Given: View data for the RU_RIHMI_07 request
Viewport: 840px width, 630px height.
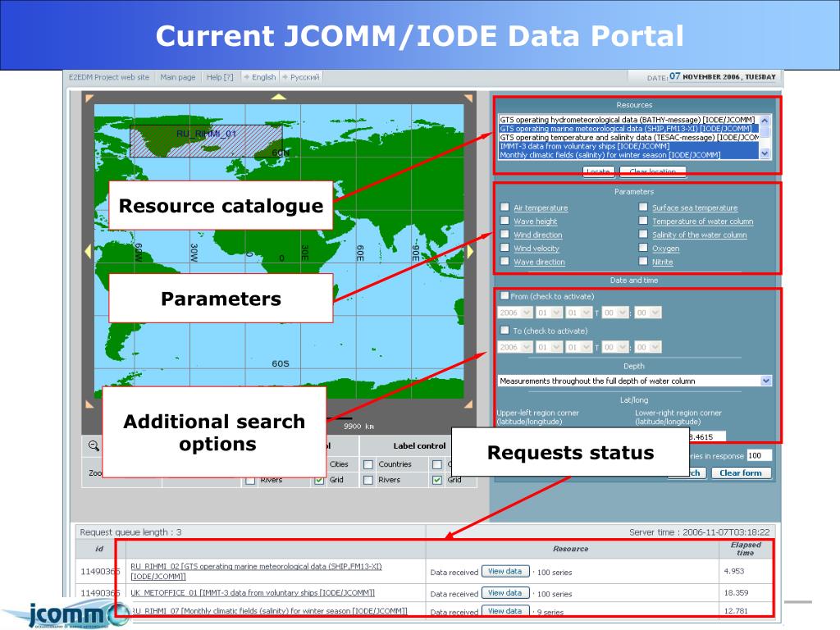Looking at the screenshot, I should [505, 610].
